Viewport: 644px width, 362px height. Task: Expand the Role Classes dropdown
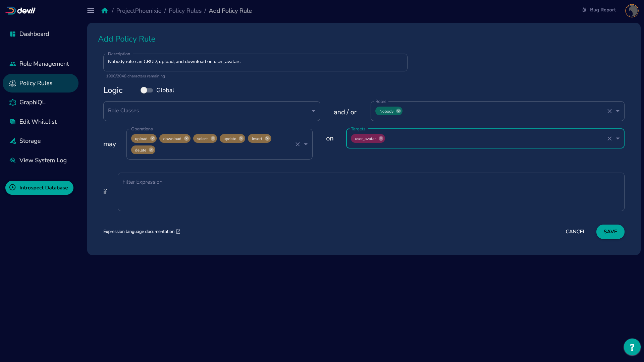(x=313, y=111)
